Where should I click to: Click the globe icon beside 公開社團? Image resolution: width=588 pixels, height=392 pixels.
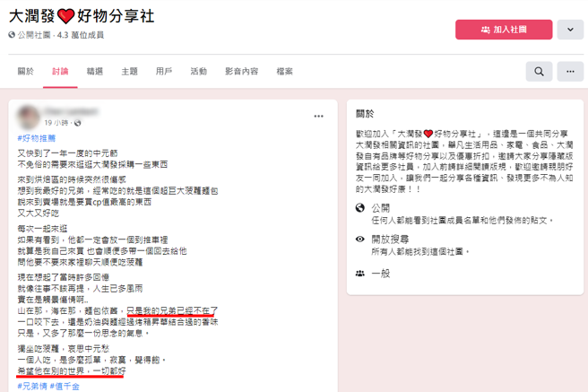[12, 35]
